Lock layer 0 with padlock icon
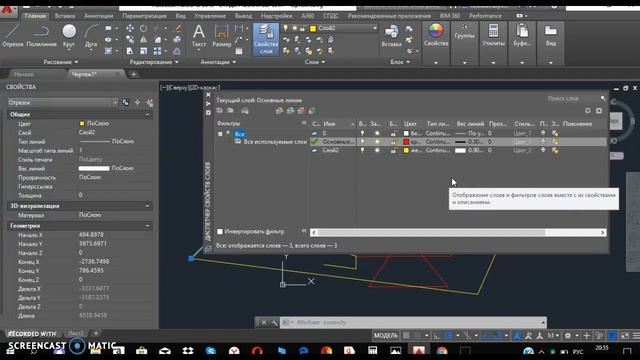 393,133
